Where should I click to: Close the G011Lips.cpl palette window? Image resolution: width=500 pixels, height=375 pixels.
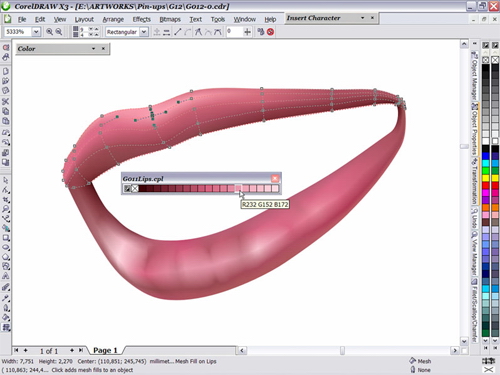pyautogui.click(x=275, y=179)
